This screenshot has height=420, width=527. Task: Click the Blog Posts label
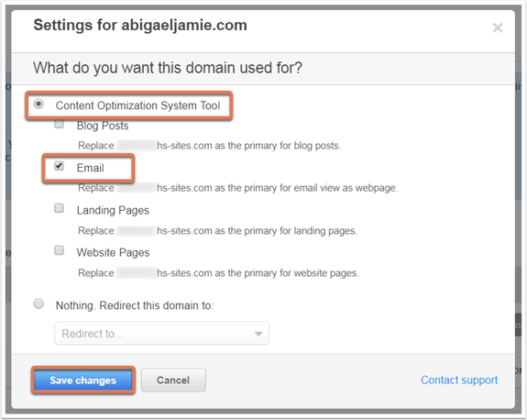[103, 126]
